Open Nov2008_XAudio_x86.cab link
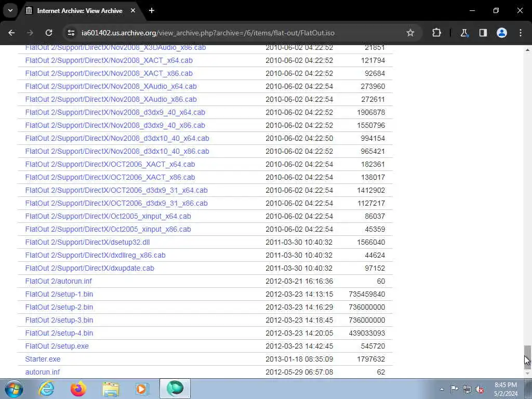The image size is (532, 399). [111, 99]
